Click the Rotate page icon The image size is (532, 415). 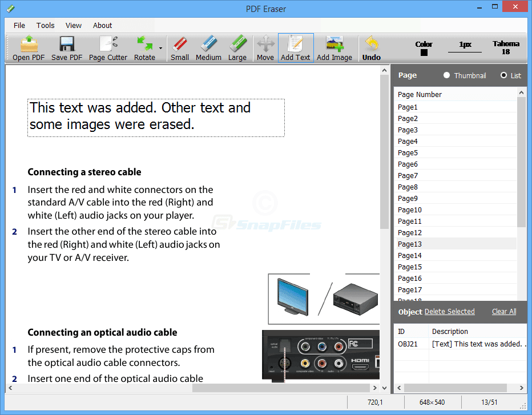point(144,48)
